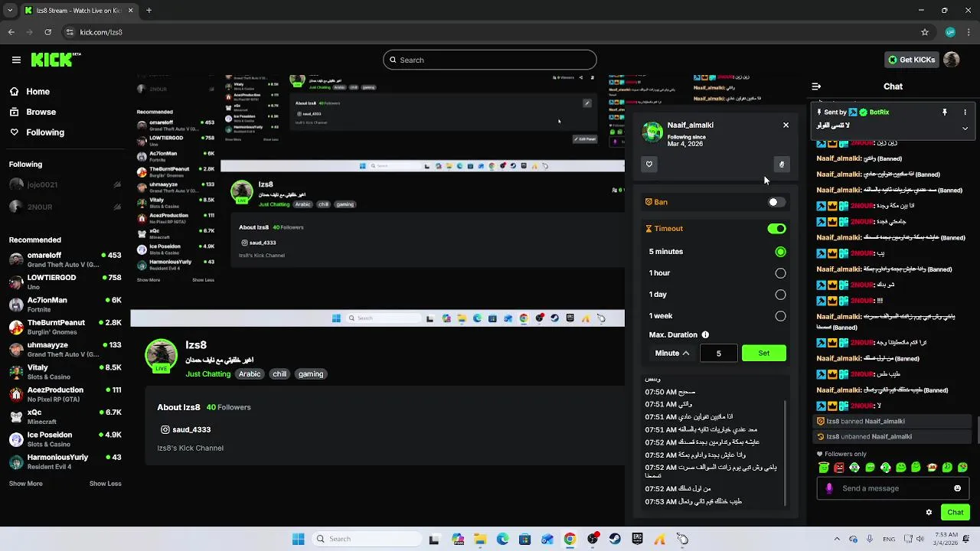The width and height of the screenshot is (980, 551).
Task: Enable the Ban toggle
Action: coord(776,202)
